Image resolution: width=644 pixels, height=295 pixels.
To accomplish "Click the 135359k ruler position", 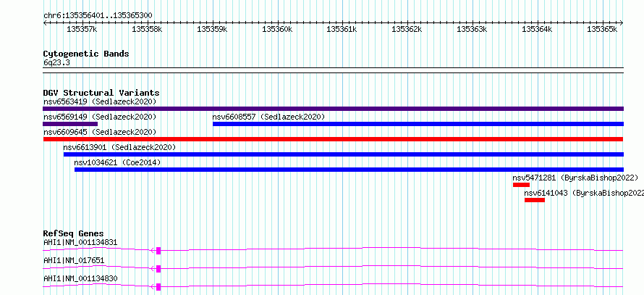I will click(213, 29).
